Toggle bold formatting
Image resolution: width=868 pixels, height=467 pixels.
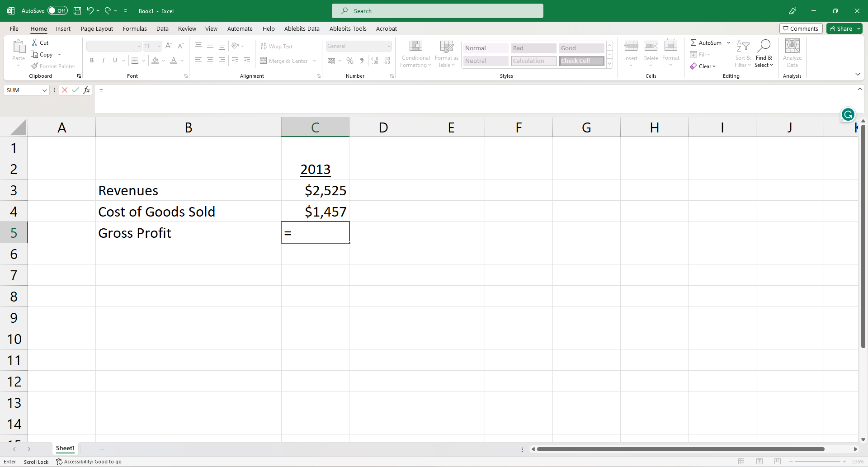click(92, 60)
